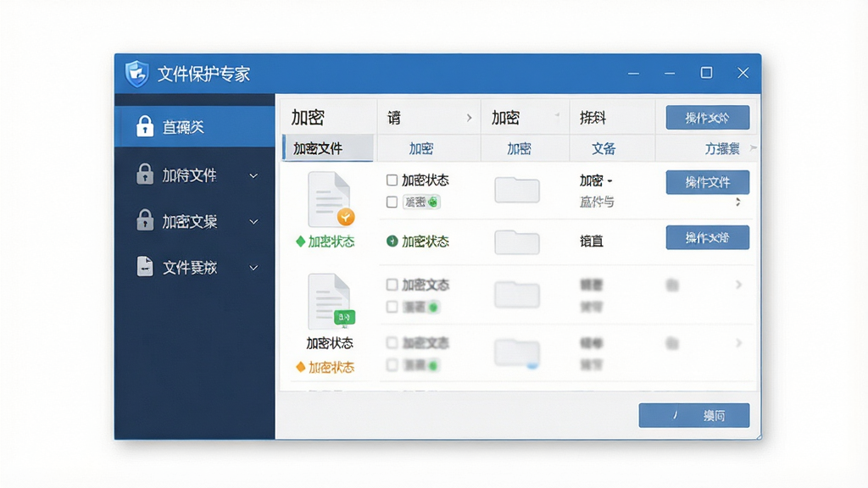Image resolution: width=868 pixels, height=488 pixels.
Task: Click the blue button in the green-circle status row
Action: (x=708, y=237)
